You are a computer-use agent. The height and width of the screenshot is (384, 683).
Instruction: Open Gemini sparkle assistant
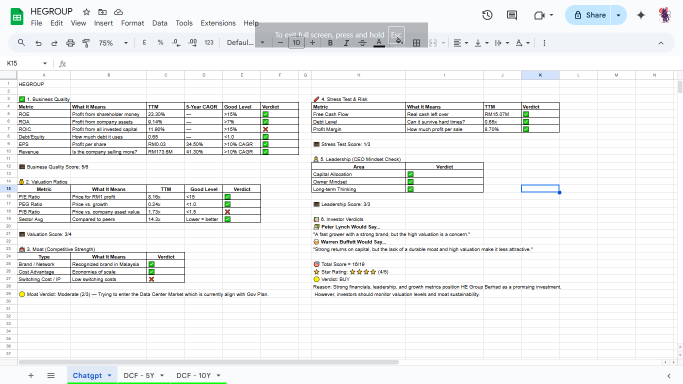coord(641,15)
